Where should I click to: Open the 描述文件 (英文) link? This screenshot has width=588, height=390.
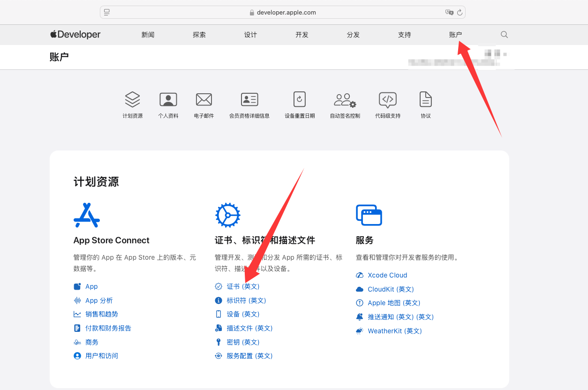(249, 328)
